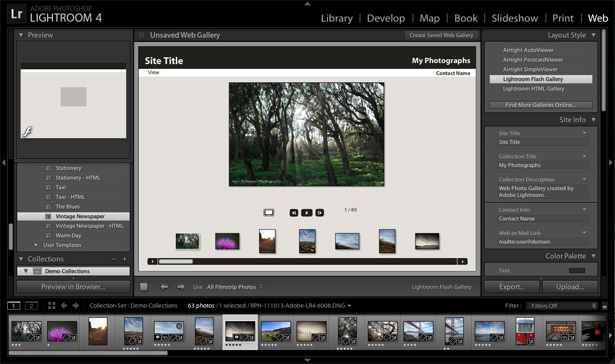This screenshot has width=615, height=364.
Task: Choose the Taxi - HTML template
Action: 70,197
